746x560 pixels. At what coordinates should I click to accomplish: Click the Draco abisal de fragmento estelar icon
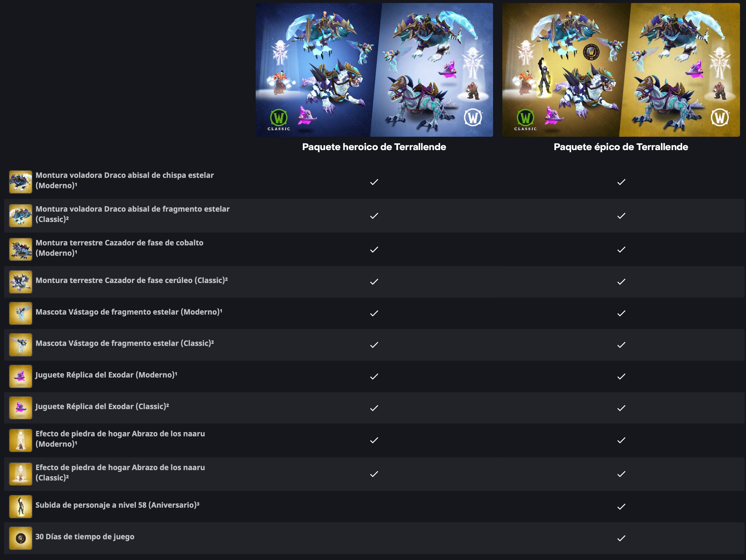(x=21, y=215)
